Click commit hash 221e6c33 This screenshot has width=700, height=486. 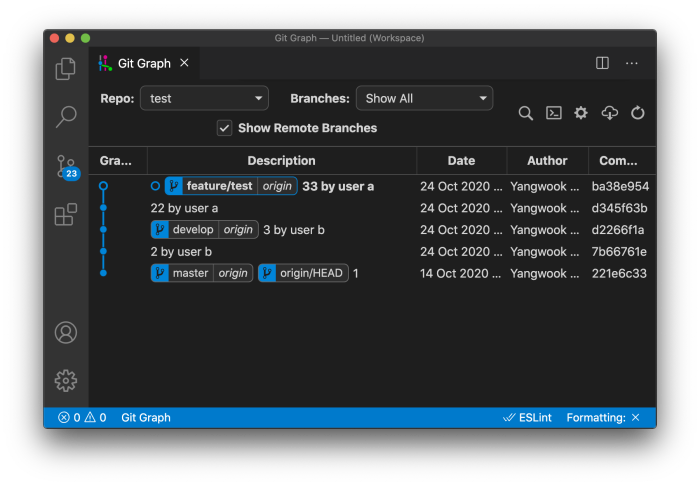(x=619, y=274)
